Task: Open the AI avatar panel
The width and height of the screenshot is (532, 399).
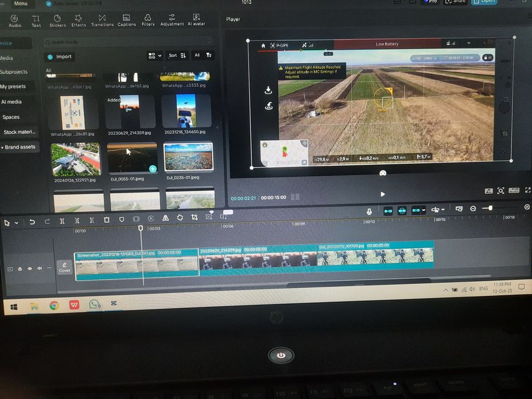Action: pos(197,20)
